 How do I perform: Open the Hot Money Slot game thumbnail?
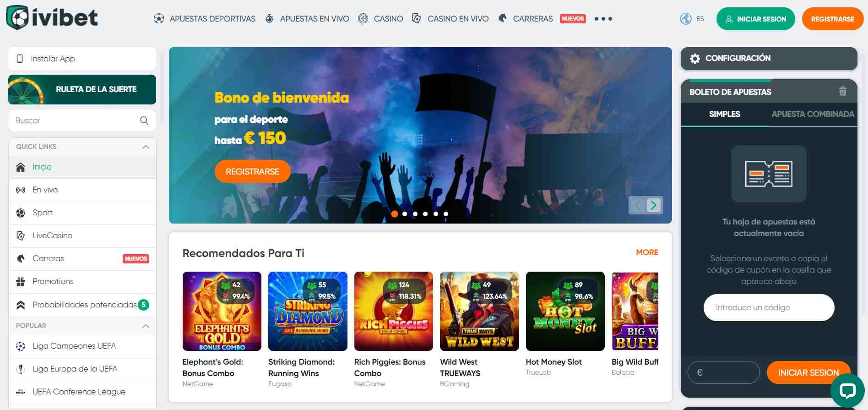click(565, 311)
